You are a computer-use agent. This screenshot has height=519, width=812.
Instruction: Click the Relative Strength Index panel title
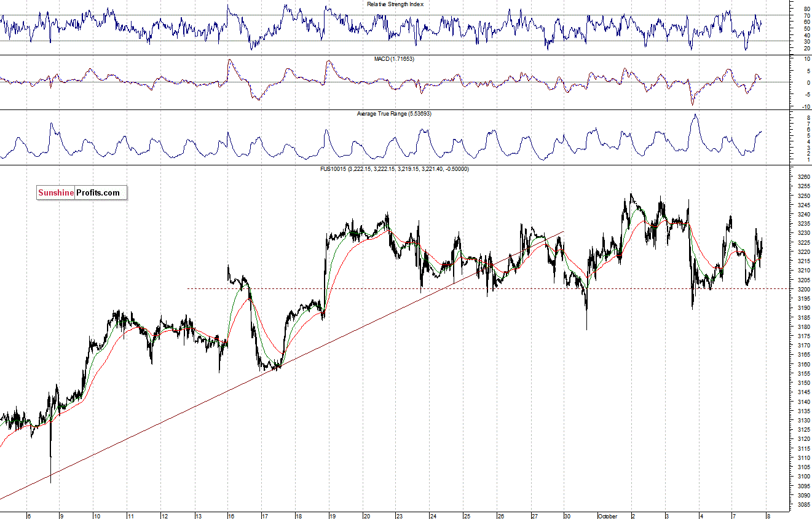395,4
